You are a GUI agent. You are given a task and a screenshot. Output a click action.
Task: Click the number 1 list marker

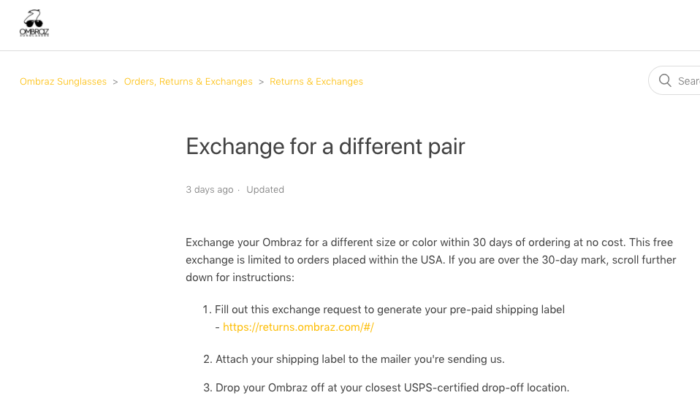pos(206,309)
